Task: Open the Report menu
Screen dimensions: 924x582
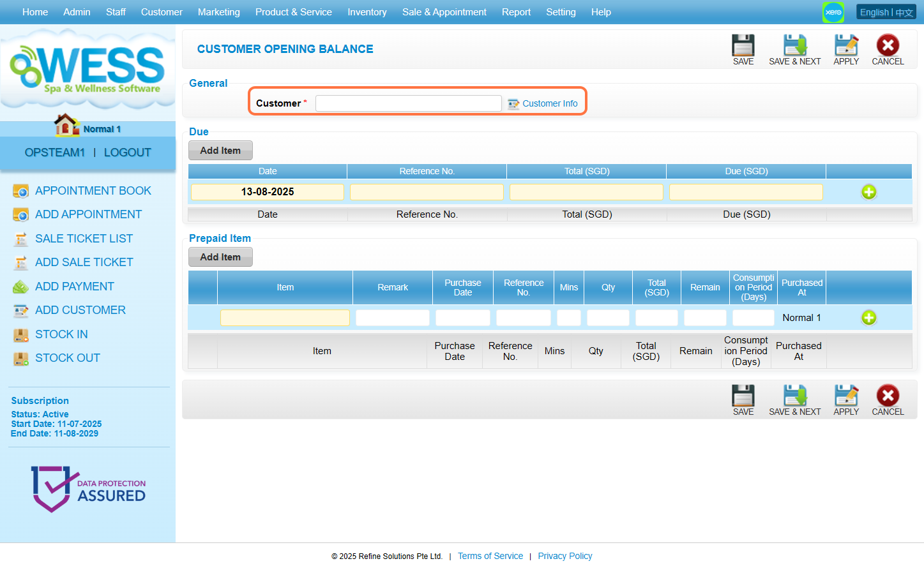Action: pyautogui.click(x=516, y=12)
